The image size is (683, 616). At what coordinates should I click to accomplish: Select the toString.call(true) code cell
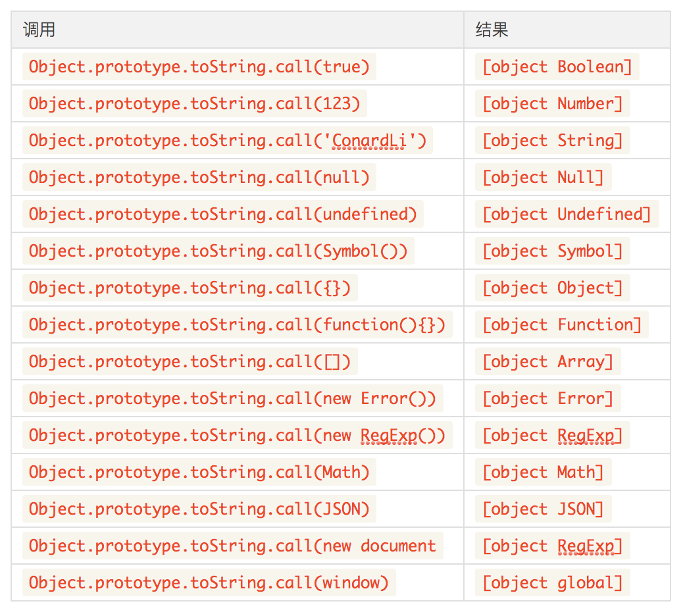point(199,66)
